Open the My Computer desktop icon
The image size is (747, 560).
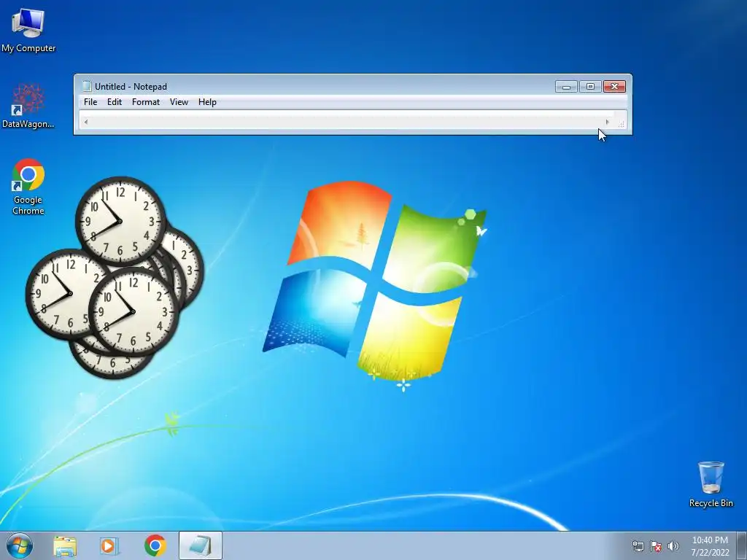coord(28,30)
